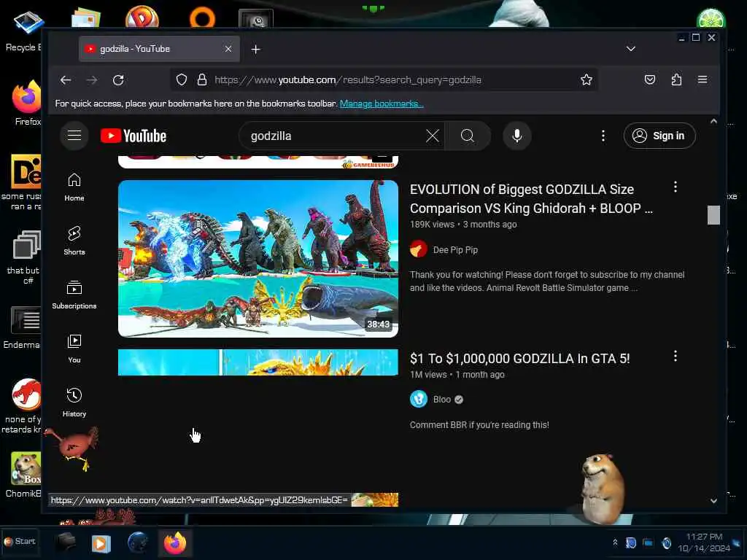Click the scrollbar down arrow
The width and height of the screenshot is (747, 560).
coord(713,500)
